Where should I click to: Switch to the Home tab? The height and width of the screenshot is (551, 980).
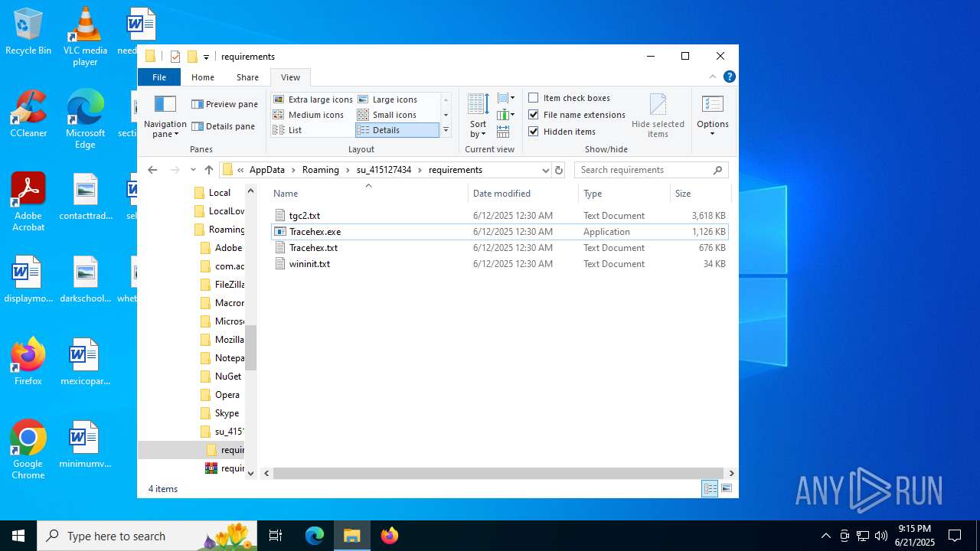[203, 77]
